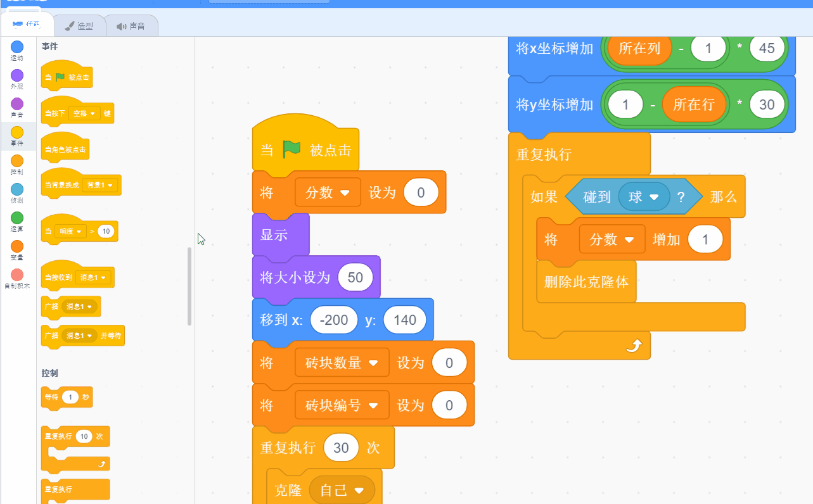This screenshot has height=504, width=813.
Task: Open the 分数 variable dropdown in the set block
Action: [328, 192]
